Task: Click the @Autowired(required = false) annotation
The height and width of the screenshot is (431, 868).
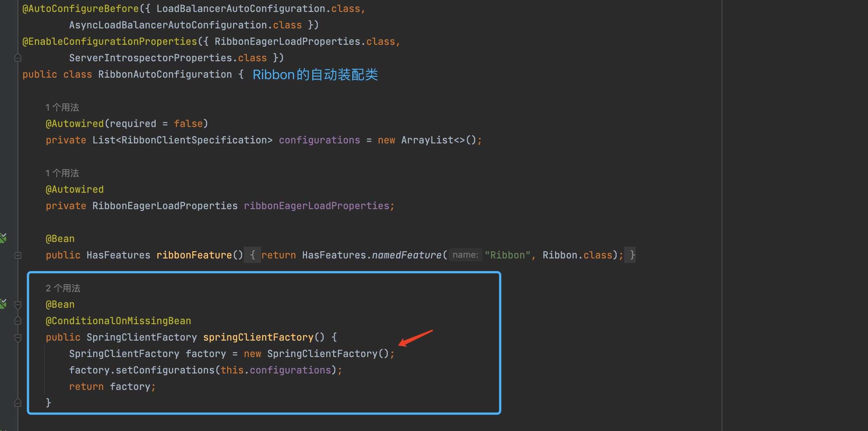Action: 127,124
